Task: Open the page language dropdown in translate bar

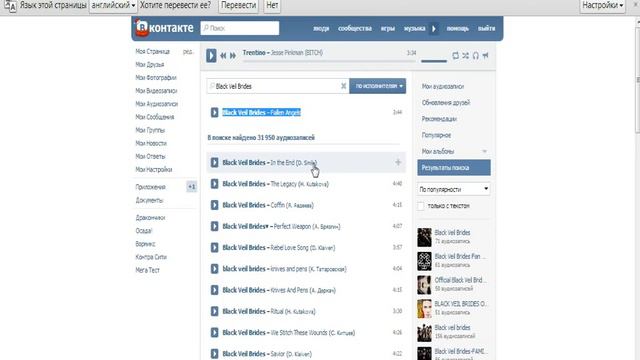Action: 113,5
